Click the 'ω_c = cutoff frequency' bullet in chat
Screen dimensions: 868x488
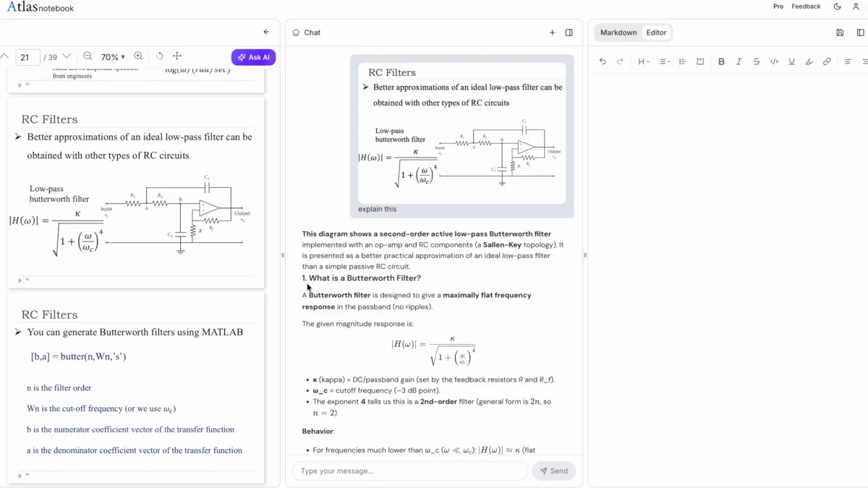[x=376, y=390]
